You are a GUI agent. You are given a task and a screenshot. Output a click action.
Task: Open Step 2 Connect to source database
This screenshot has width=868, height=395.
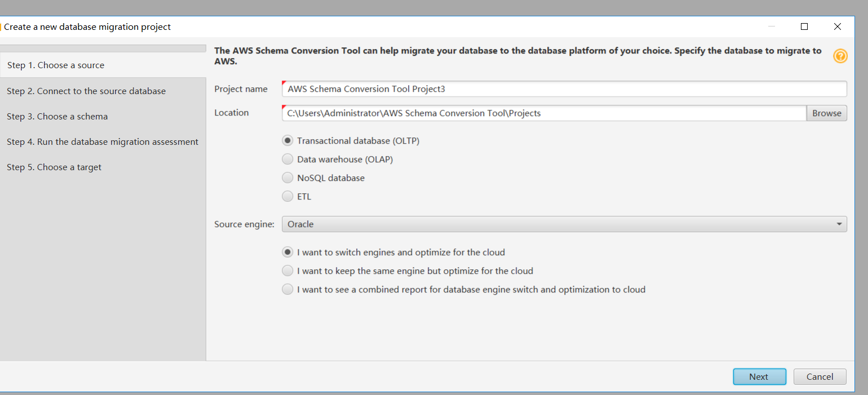(86, 91)
